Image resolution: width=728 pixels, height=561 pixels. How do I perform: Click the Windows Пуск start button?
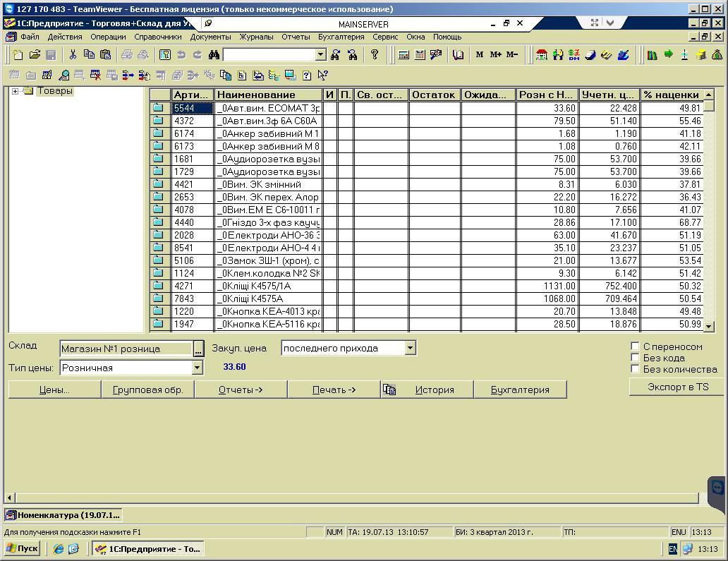(x=23, y=548)
